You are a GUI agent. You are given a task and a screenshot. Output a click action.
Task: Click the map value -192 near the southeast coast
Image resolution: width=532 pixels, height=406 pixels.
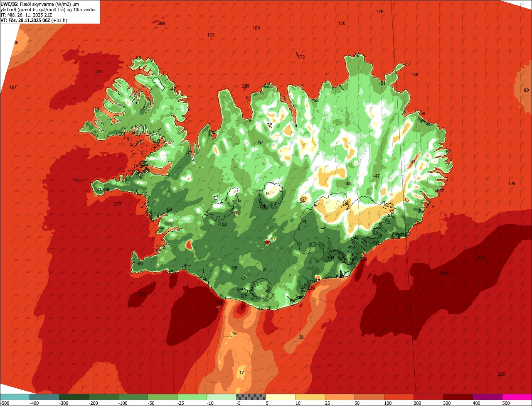coord(375,243)
